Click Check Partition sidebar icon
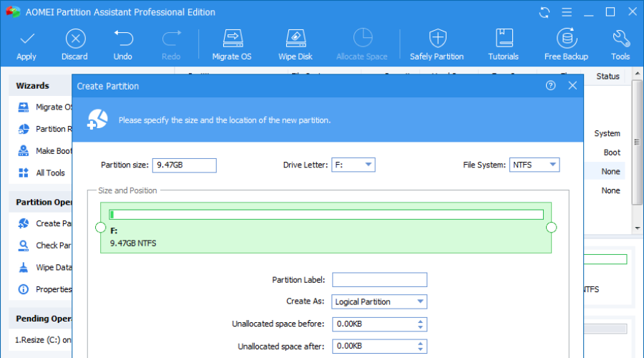This screenshot has width=644, height=358. click(24, 246)
